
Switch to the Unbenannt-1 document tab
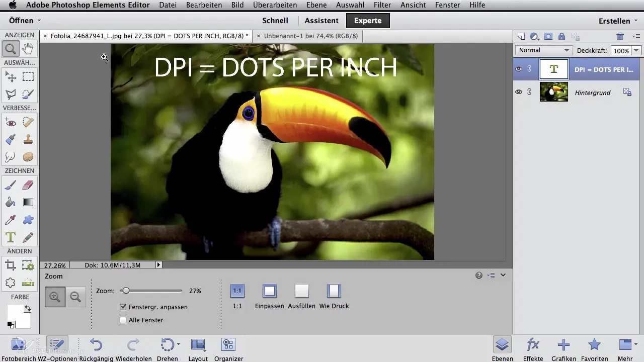pyautogui.click(x=307, y=36)
